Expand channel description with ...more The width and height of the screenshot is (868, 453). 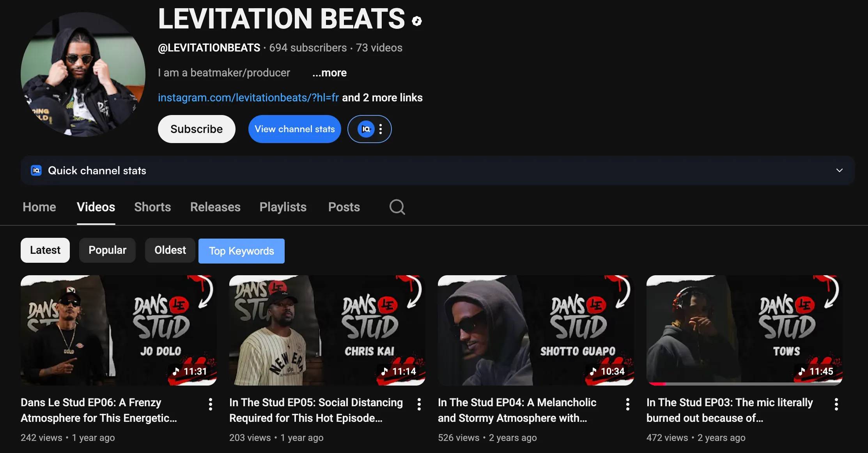coord(329,73)
